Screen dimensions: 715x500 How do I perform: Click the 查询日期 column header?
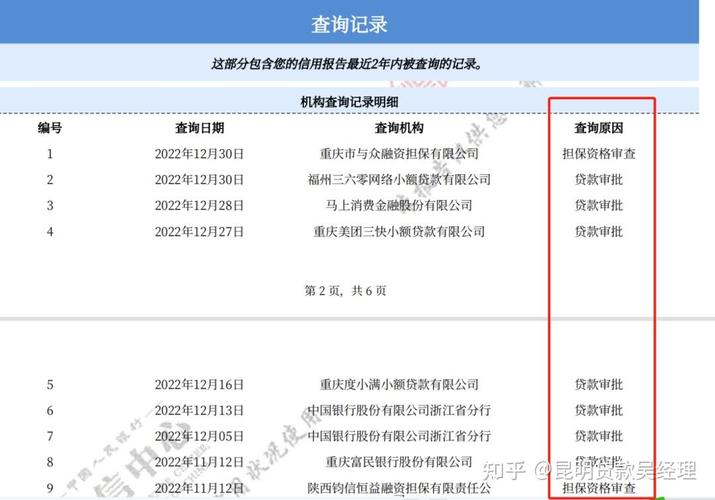click(200, 128)
